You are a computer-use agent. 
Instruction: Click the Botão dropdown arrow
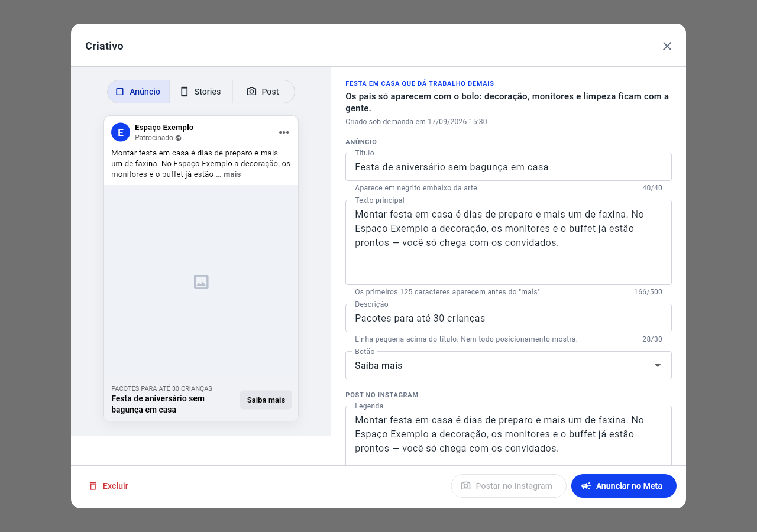[x=658, y=365]
